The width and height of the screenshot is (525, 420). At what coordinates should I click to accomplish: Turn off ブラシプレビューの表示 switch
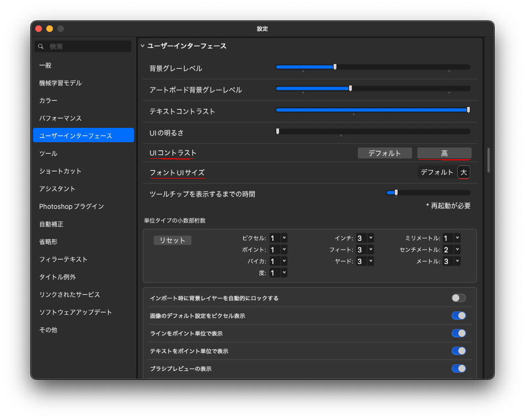(458, 369)
